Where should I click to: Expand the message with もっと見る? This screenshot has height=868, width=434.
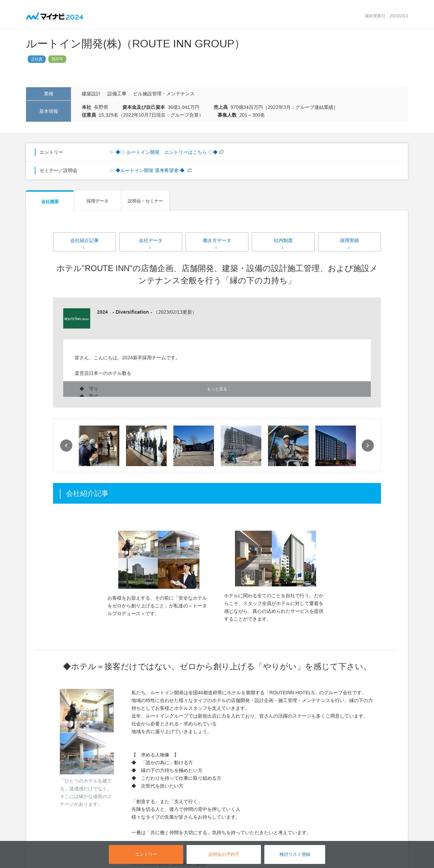[217, 389]
